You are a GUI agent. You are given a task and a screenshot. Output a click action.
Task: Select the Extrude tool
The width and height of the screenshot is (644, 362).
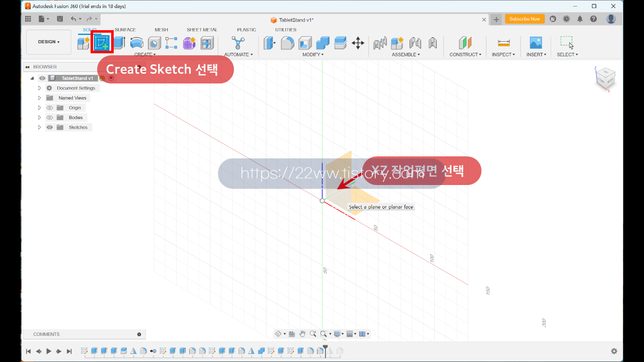click(119, 43)
